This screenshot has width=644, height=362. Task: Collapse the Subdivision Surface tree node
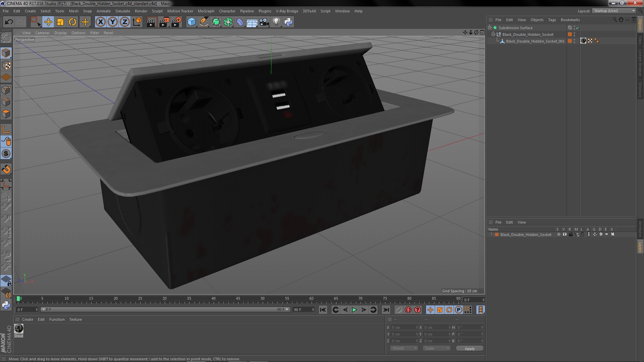coord(490,28)
